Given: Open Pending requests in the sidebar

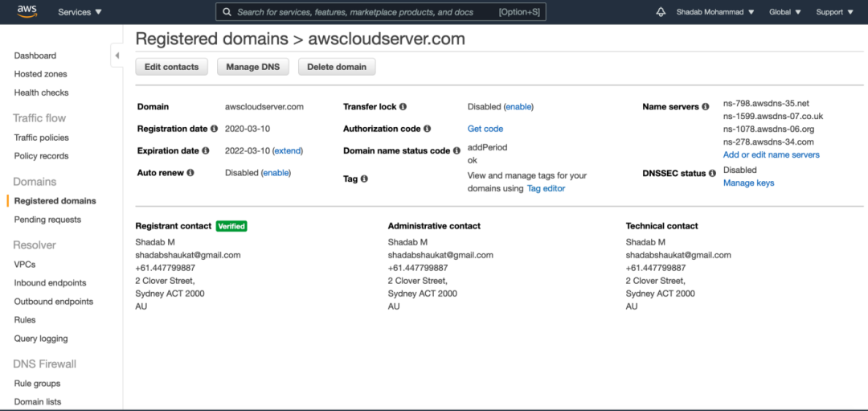Looking at the screenshot, I should tap(47, 220).
